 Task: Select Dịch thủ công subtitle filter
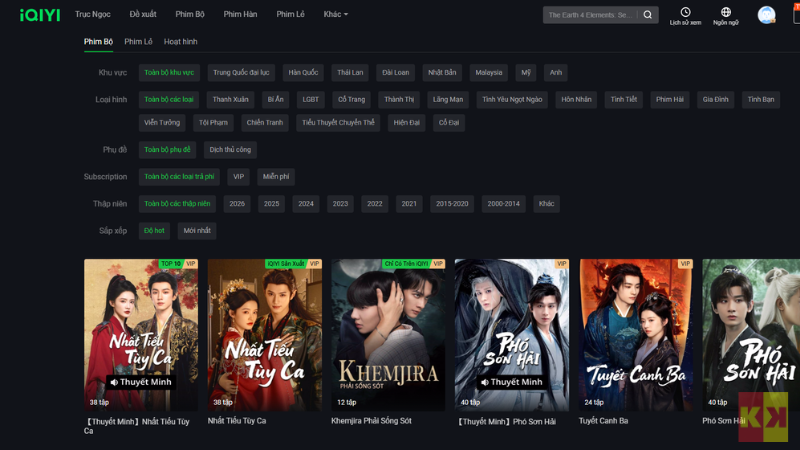pyautogui.click(x=230, y=149)
